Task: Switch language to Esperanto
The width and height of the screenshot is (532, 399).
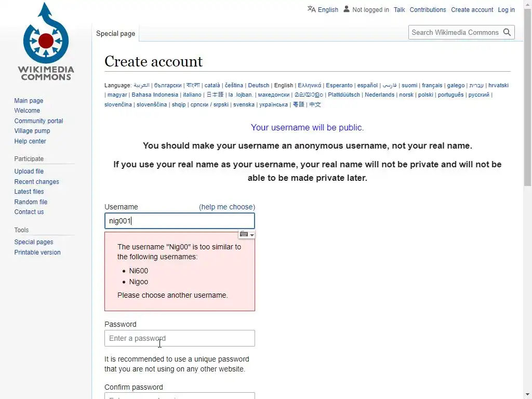Action: 339,85
